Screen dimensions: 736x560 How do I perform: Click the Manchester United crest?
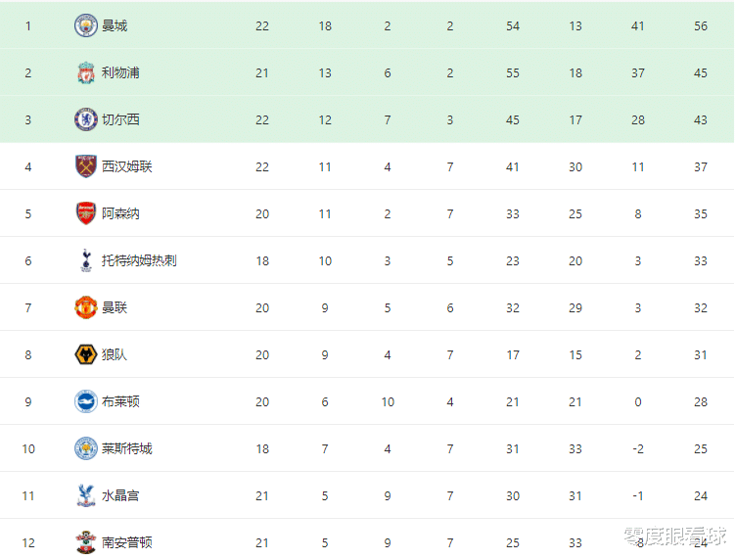86,307
